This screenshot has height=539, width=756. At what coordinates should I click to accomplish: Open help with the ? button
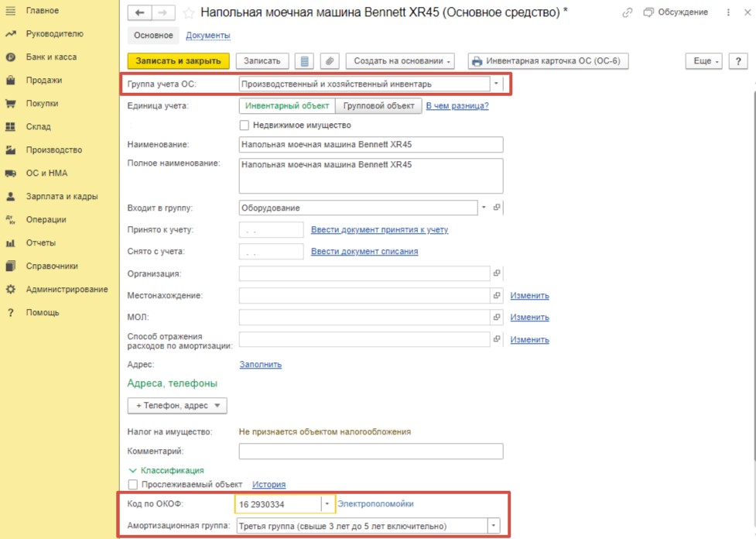738,61
